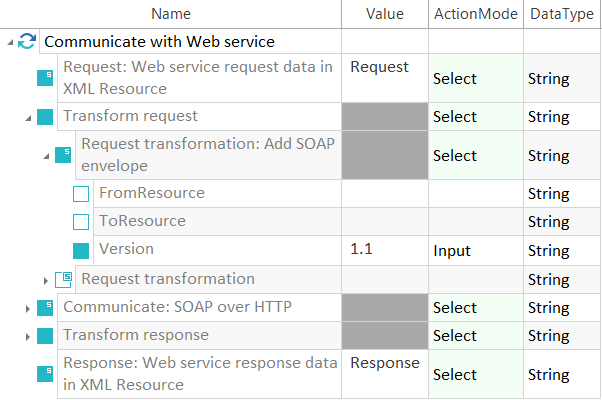Viewport: 602px width, 400px height.
Task: Click the teal icon for Request XML Resource row
Action: [x=45, y=78]
